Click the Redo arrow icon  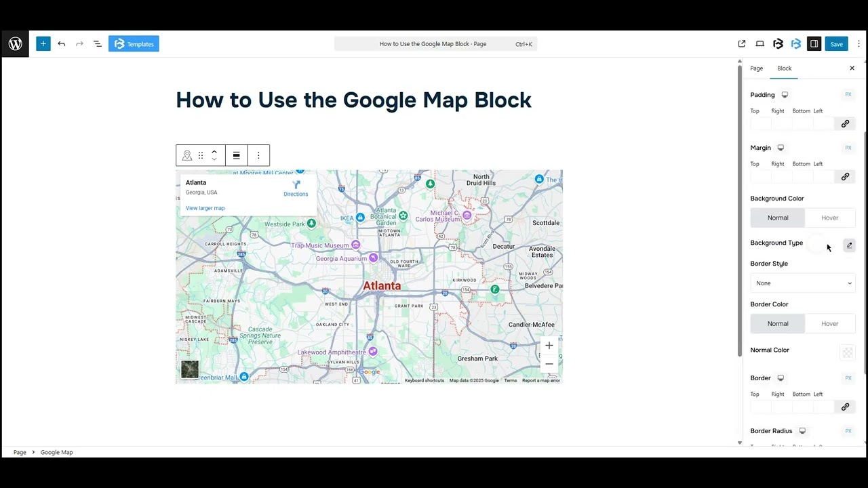click(x=79, y=43)
